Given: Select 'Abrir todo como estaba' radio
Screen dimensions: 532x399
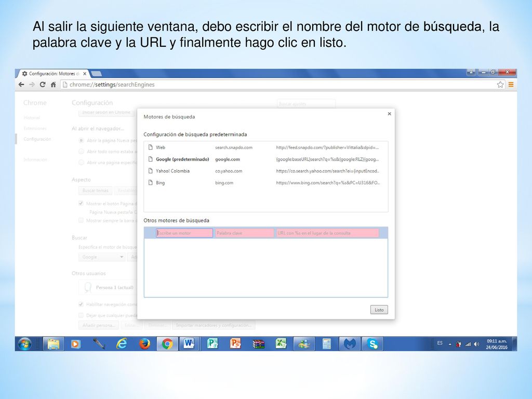Looking at the screenshot, I should pyautogui.click(x=81, y=151).
